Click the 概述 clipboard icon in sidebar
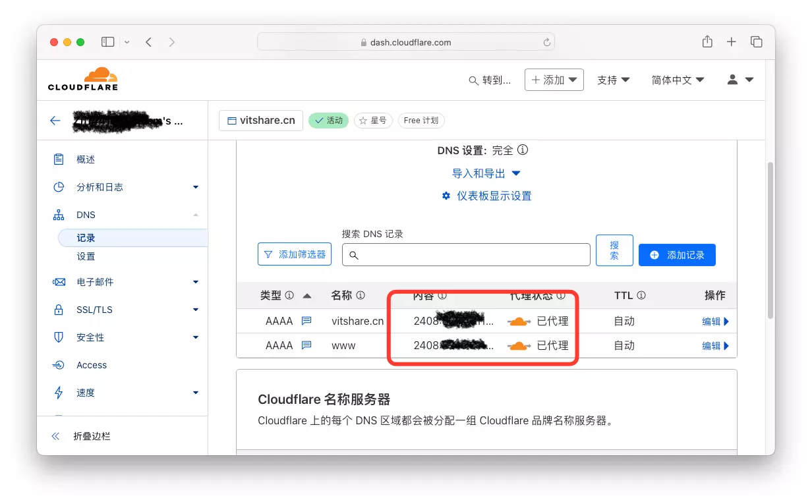Screen dimensions: 812x504 coord(59,159)
